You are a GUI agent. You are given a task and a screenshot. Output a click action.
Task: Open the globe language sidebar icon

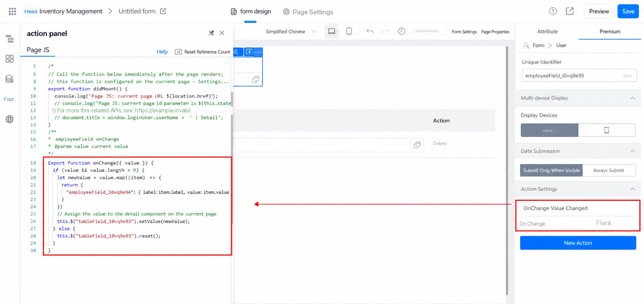(x=10, y=119)
